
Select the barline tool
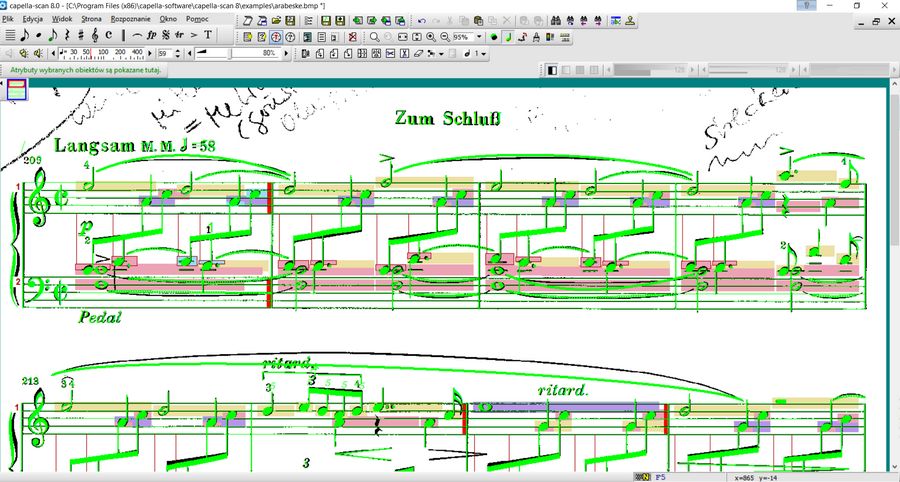pyautogui.click(x=123, y=35)
